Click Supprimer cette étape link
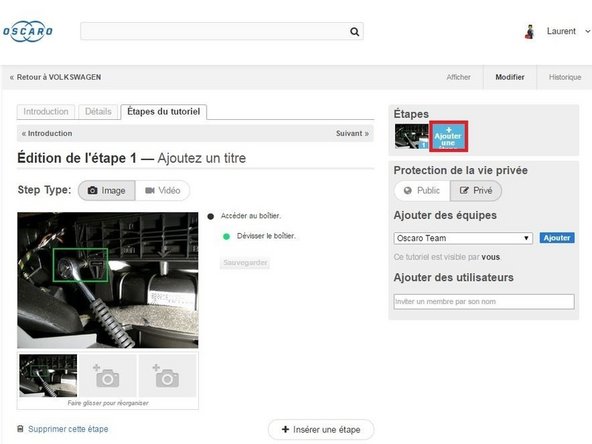592x444 pixels. pos(63,429)
